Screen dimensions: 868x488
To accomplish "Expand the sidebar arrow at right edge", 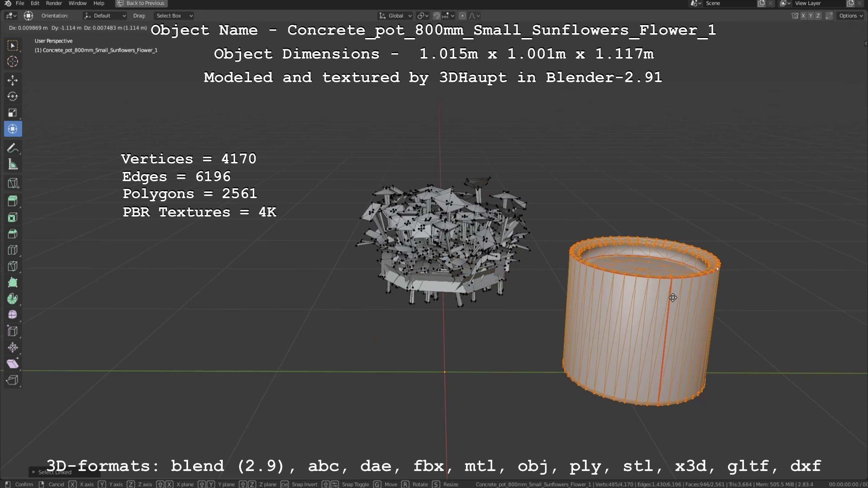I will [865, 44].
